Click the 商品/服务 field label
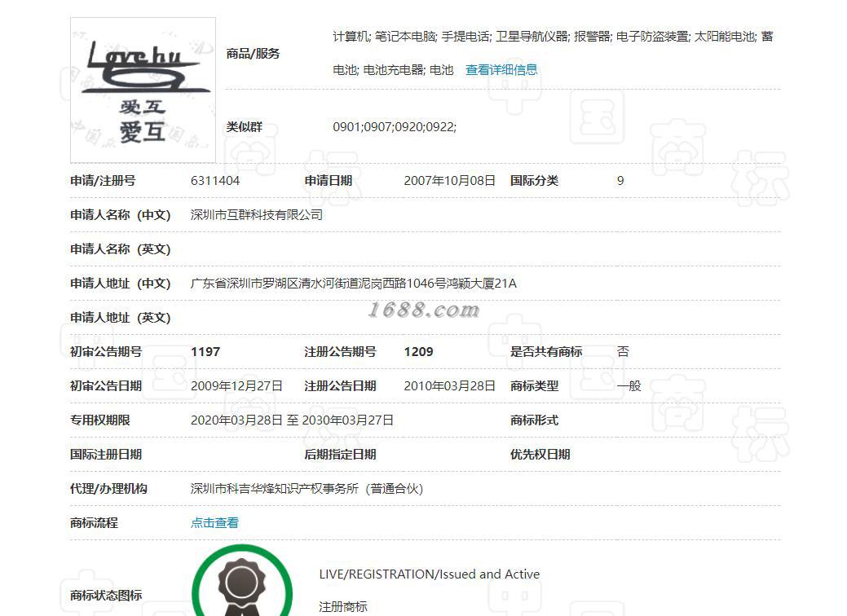847x616 pixels. (x=253, y=54)
